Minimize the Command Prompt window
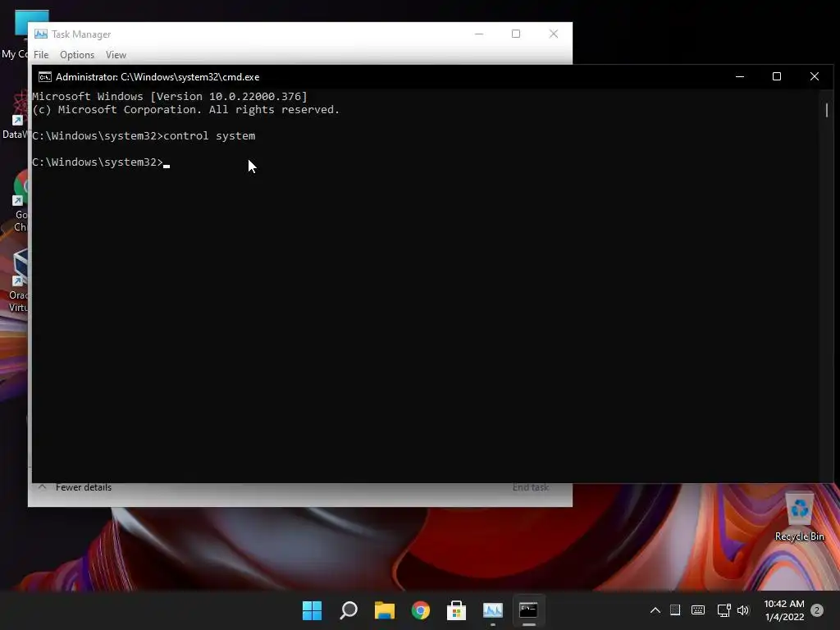This screenshot has height=630, width=840. pyautogui.click(x=740, y=76)
